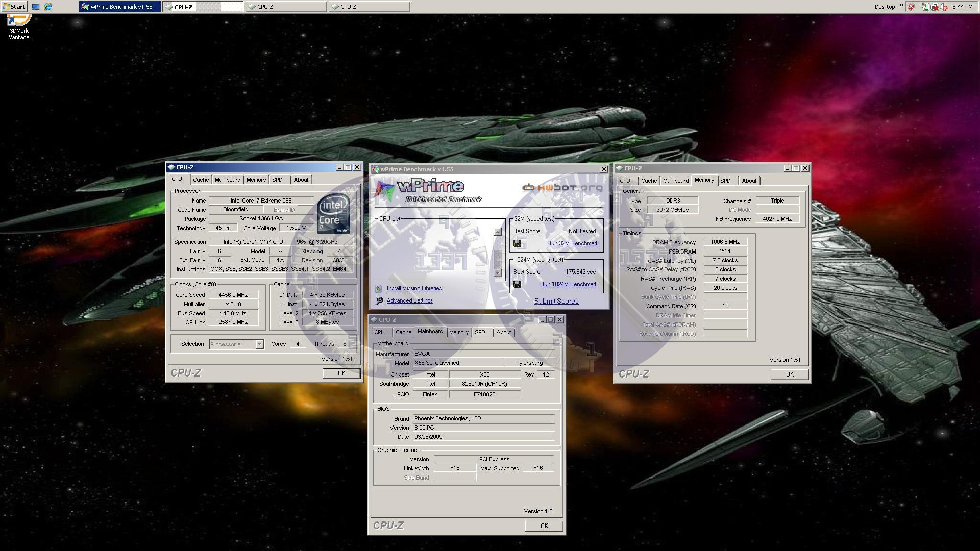Click the floppy save icon under 1024M test

click(x=517, y=284)
